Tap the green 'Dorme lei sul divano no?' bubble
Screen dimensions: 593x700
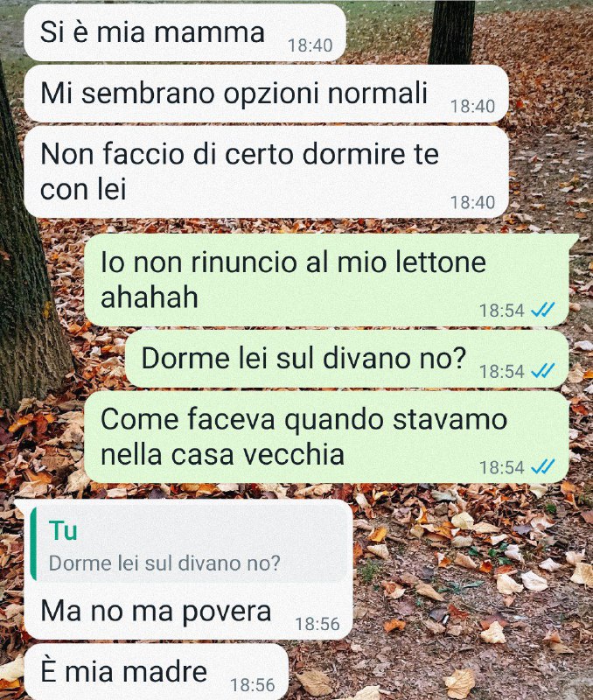coord(347,359)
